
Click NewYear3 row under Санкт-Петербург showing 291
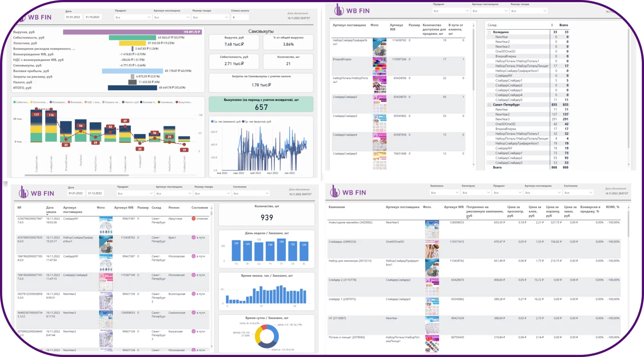pos(528,119)
